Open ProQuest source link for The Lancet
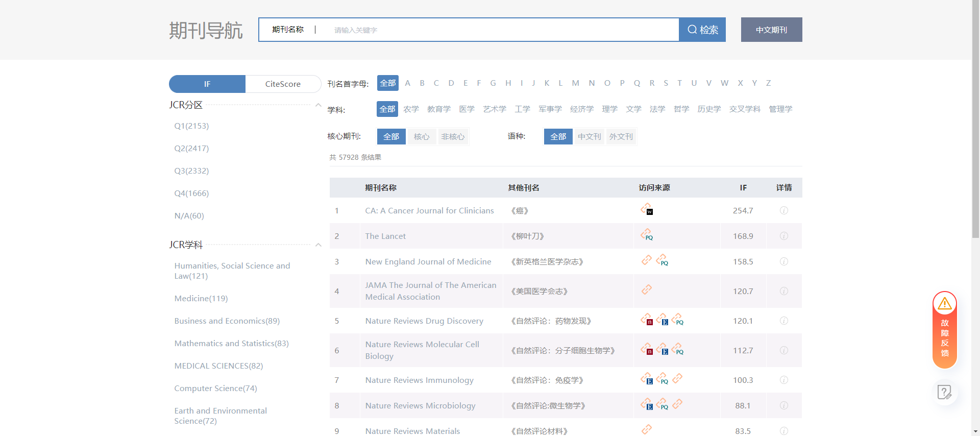Screen dimensions: 980x436 point(647,235)
